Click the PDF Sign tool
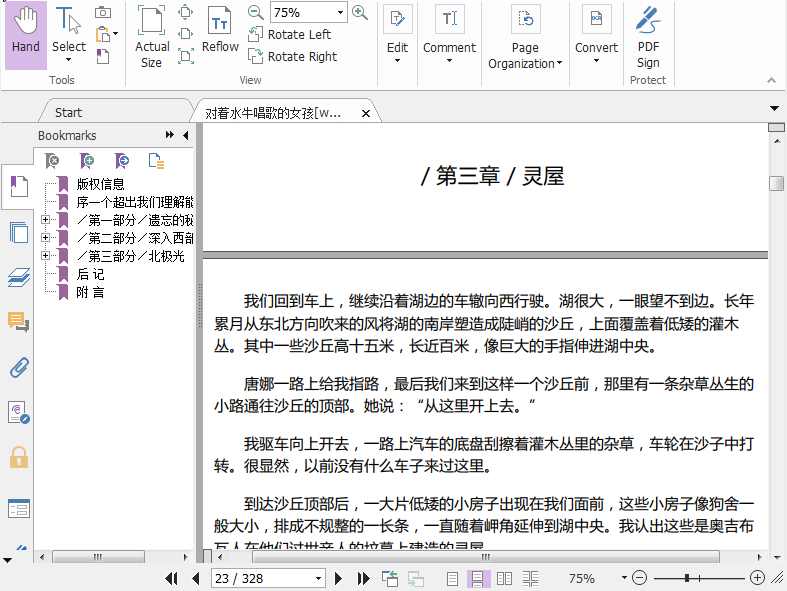 (648, 35)
